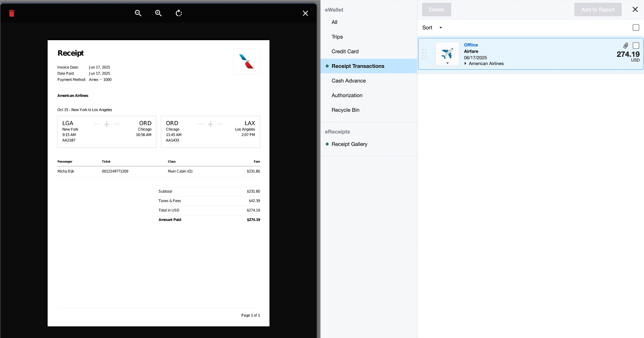This screenshot has width=644, height=338.
Task: Click the drag handle on Airfare row
Action: (424, 54)
